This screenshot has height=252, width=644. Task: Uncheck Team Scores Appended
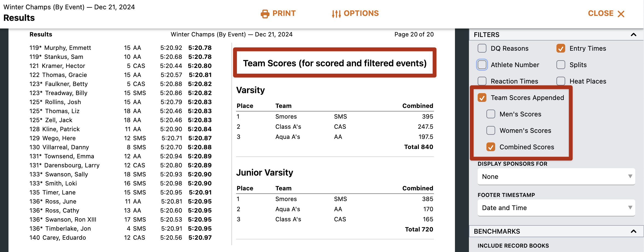482,98
